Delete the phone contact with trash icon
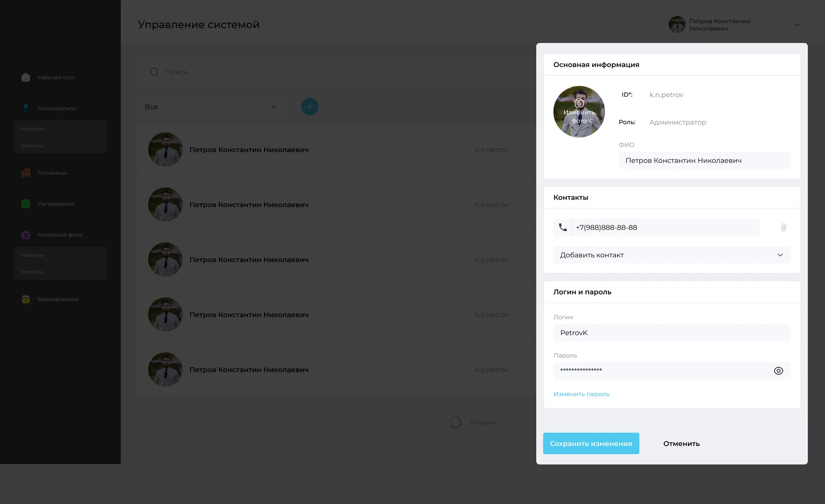The height and width of the screenshot is (504, 825). tap(784, 227)
